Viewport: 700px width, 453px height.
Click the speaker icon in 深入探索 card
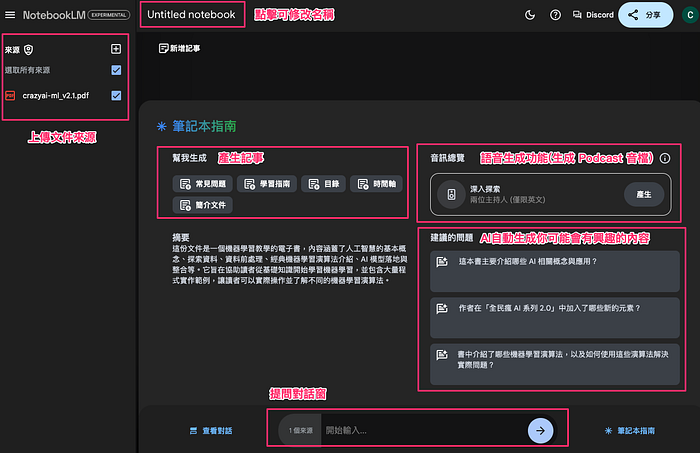click(x=451, y=195)
